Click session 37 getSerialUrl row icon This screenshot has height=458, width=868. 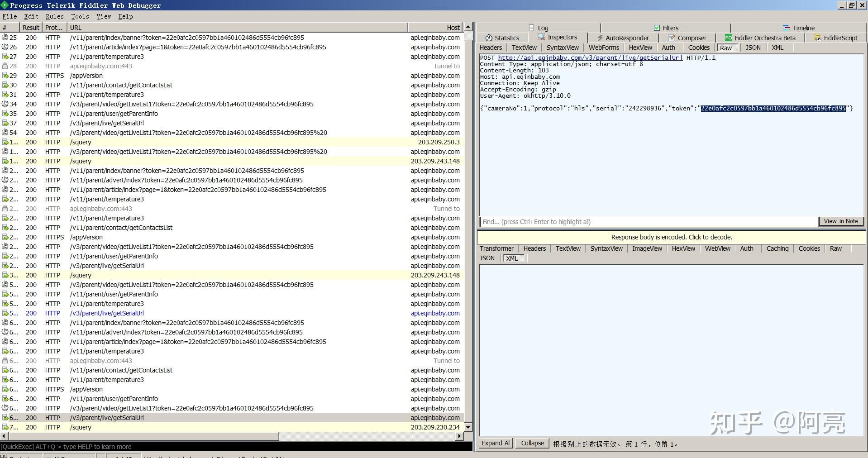coord(5,123)
